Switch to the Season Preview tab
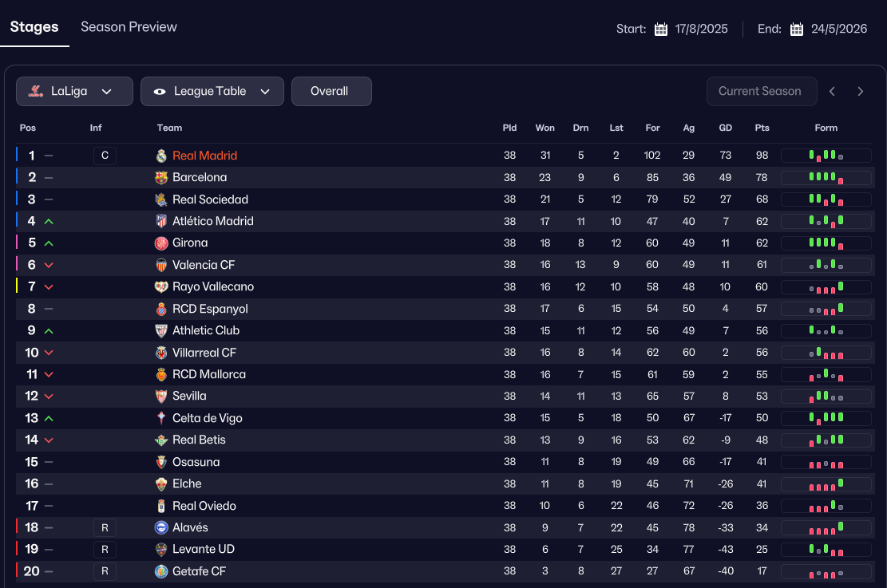Screen dimensions: 887x588 129,27
